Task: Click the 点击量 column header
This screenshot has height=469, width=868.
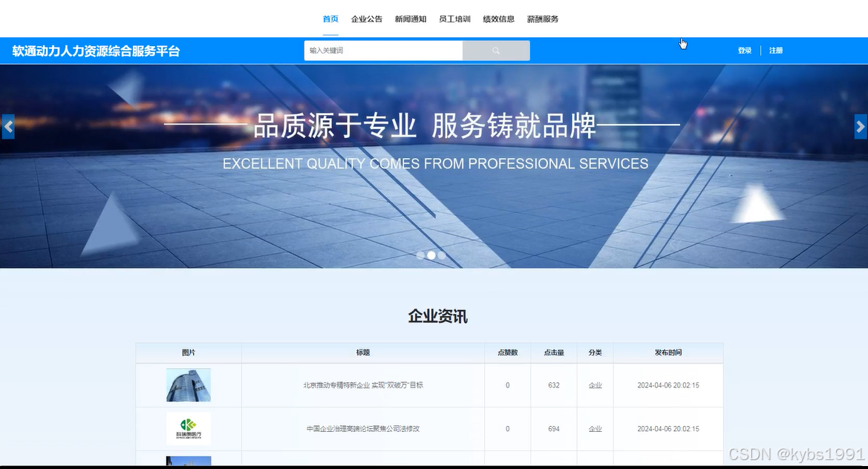Action: 554,352
